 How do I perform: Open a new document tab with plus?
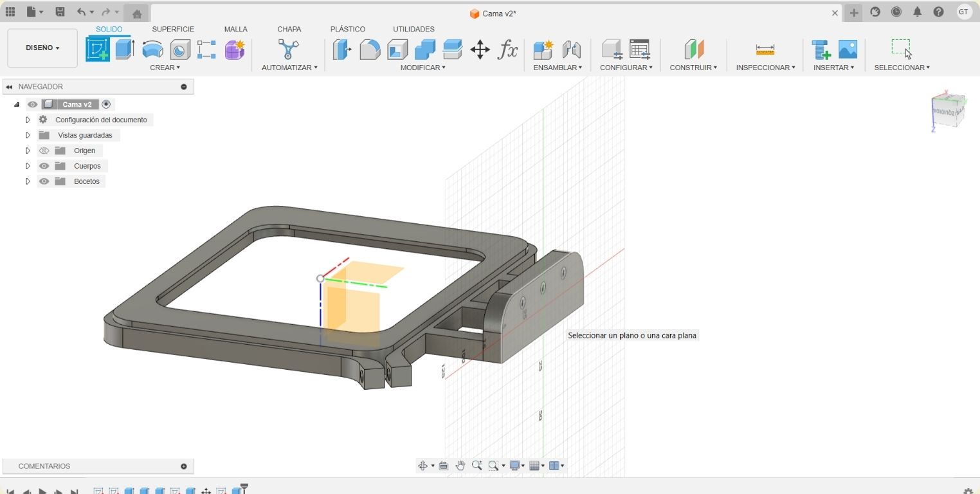pos(853,13)
